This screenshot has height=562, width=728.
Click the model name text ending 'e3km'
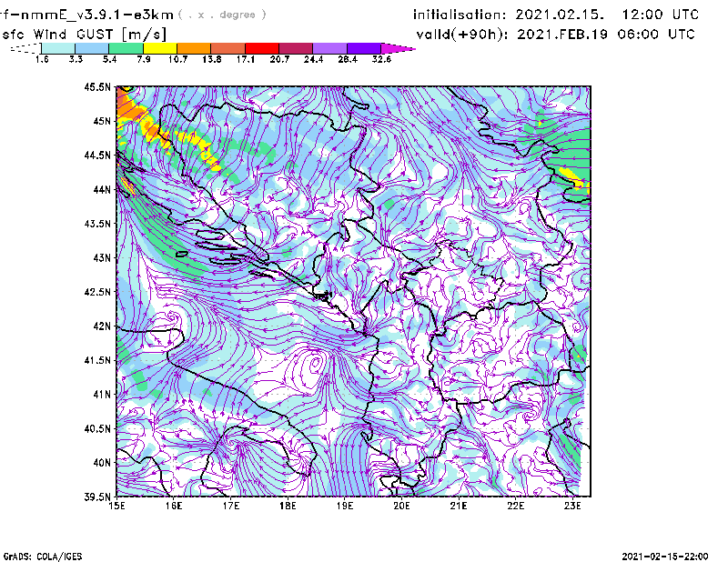click(86, 15)
